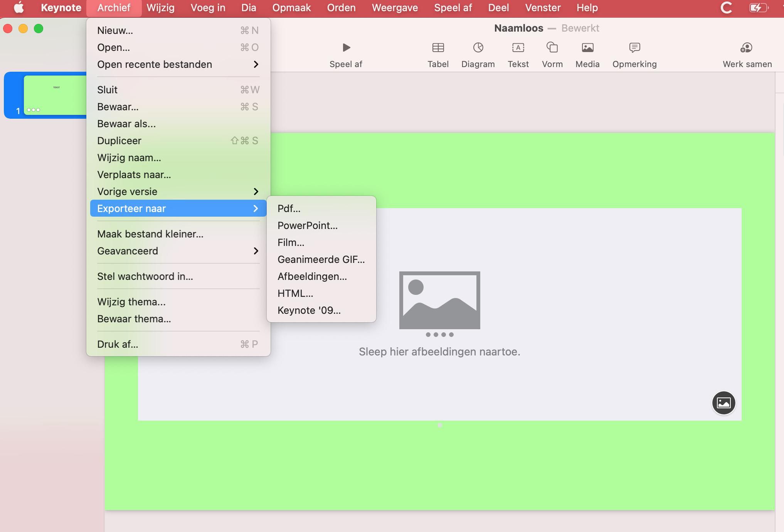
Task: Click the replace image button on placeholder
Action: point(723,403)
